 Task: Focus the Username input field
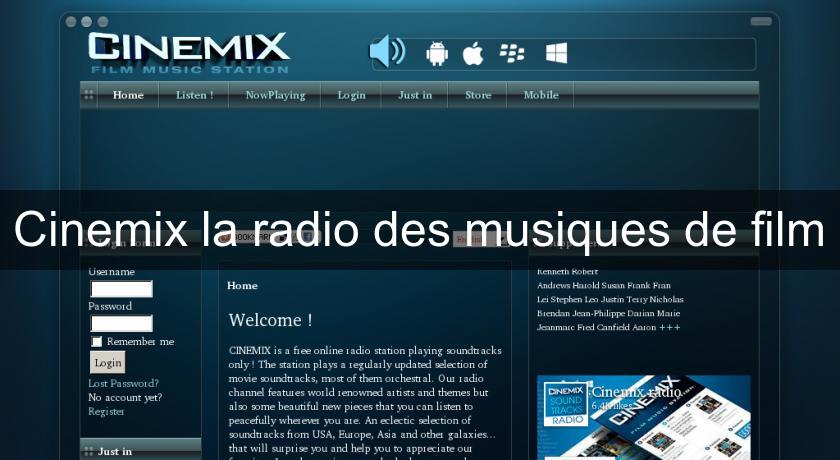pyautogui.click(x=122, y=289)
